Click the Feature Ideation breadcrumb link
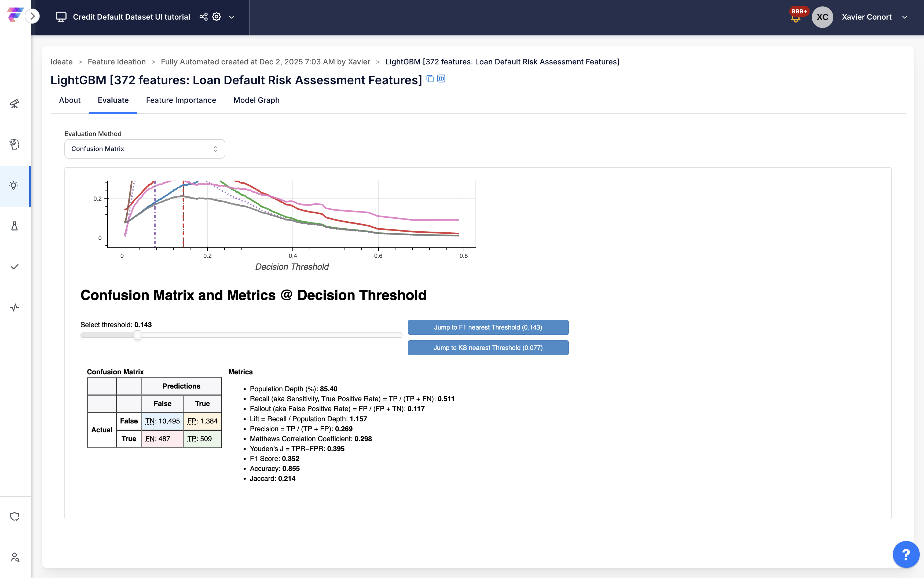Image resolution: width=924 pixels, height=578 pixels. tap(116, 62)
